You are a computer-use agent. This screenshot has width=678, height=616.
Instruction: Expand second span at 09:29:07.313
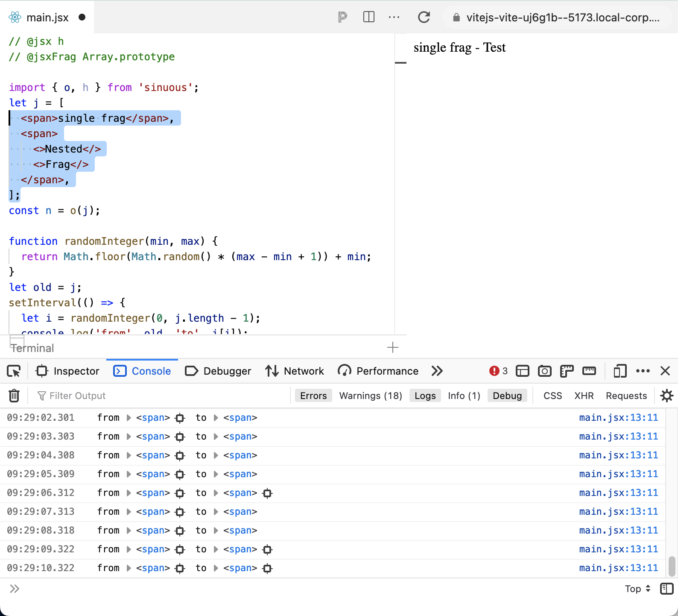coord(216,512)
